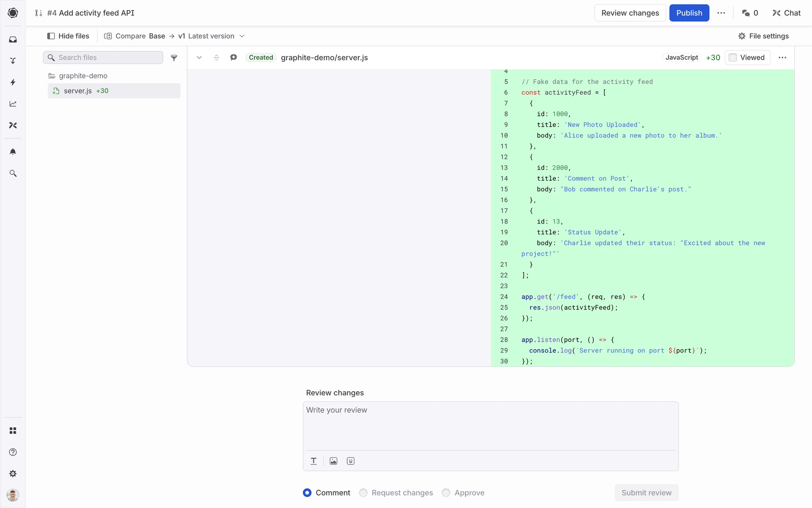Open the insights chart icon
This screenshot has height=508, width=812.
13,104
